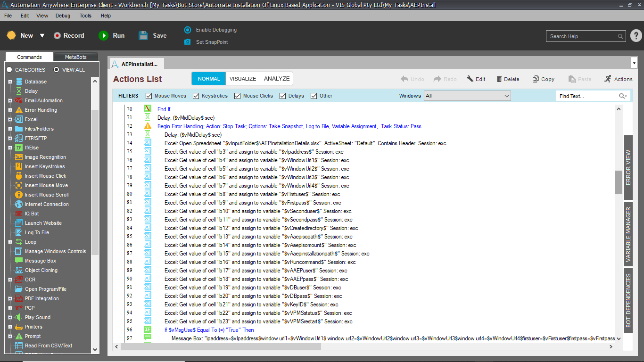Image resolution: width=644 pixels, height=362 pixels.
Task: Run the bot with the green Run icon
Action: pos(103,36)
